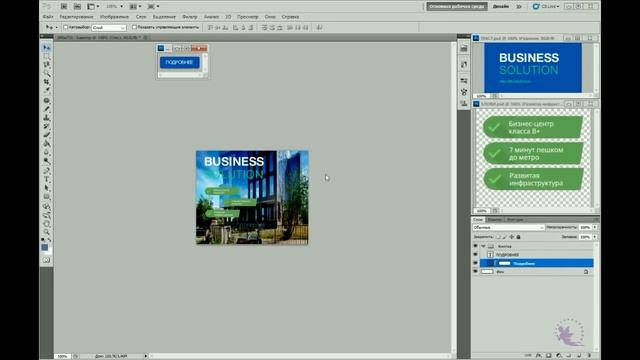Select the Brush tool
Screen dimensions: 640x360
point(47,109)
